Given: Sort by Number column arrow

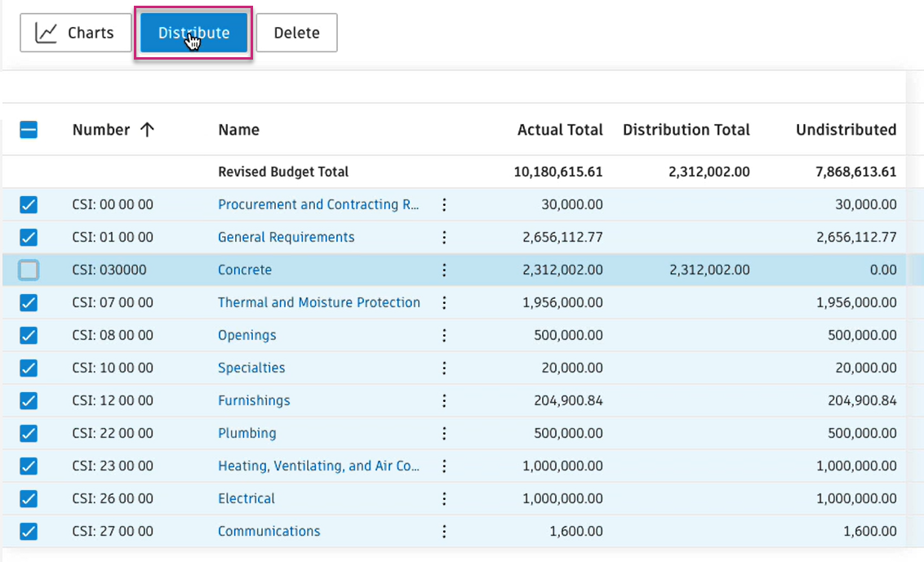Looking at the screenshot, I should click(x=147, y=130).
